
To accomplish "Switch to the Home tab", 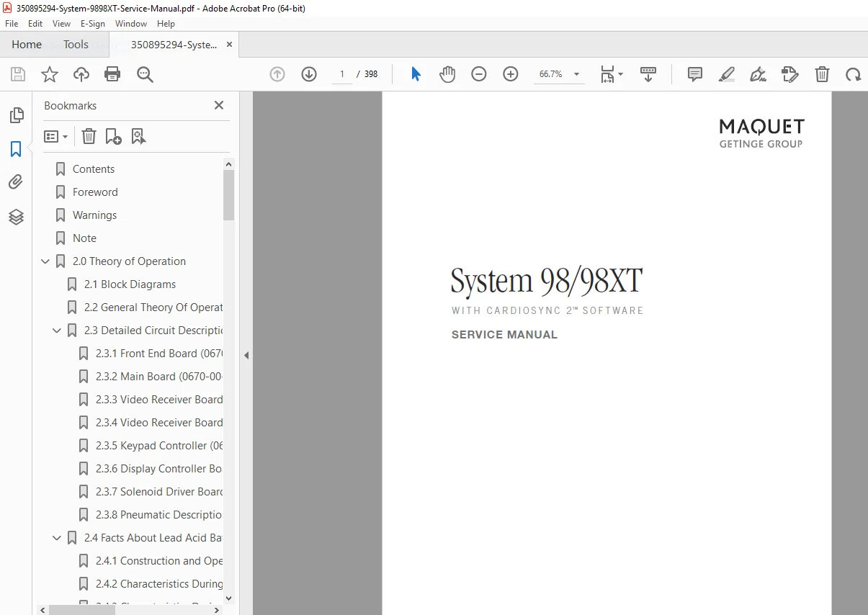I will 27,45.
